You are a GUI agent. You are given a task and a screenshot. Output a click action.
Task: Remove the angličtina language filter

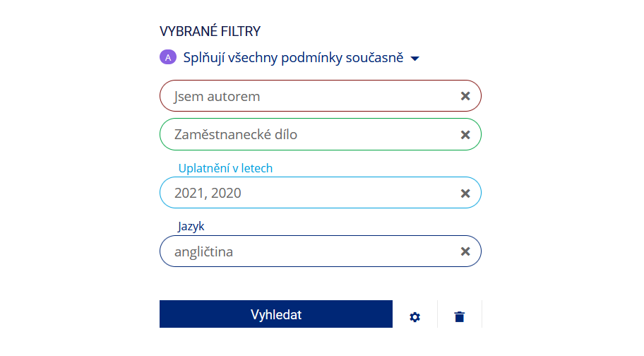pos(465,251)
